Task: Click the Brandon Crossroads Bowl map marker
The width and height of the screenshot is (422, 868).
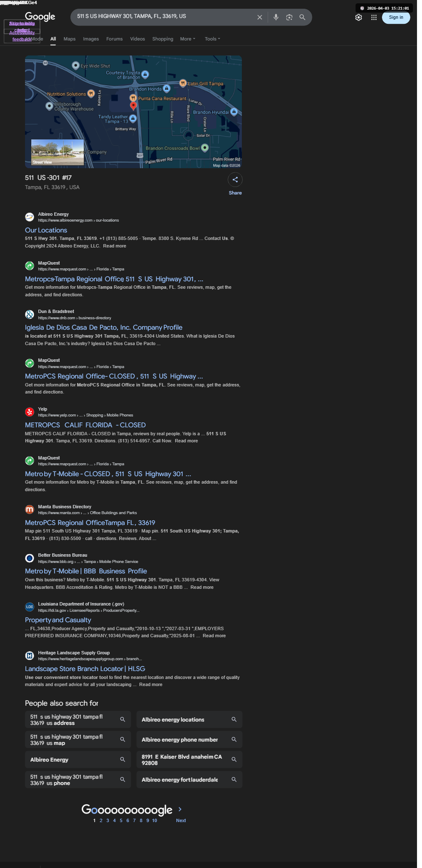Action: [x=205, y=148]
